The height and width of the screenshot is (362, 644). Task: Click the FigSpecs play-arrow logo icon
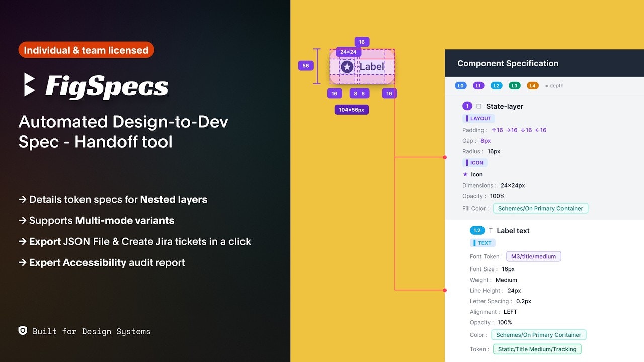tap(30, 84)
